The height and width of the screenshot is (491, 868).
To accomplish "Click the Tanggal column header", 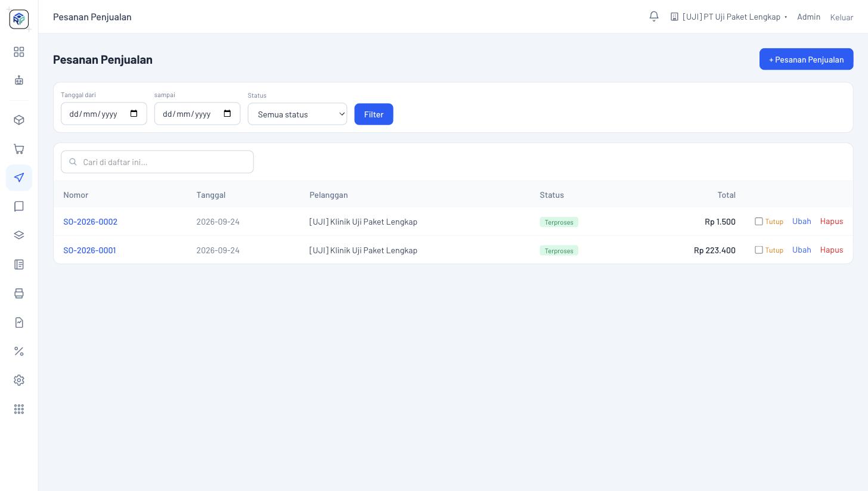I will click(x=211, y=195).
